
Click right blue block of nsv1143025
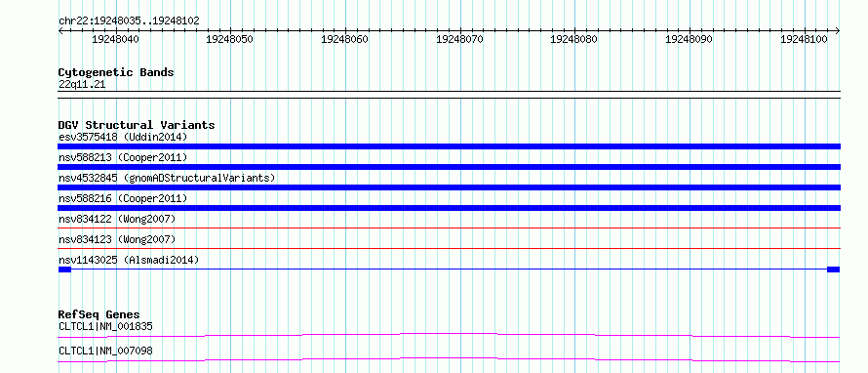coord(833,269)
